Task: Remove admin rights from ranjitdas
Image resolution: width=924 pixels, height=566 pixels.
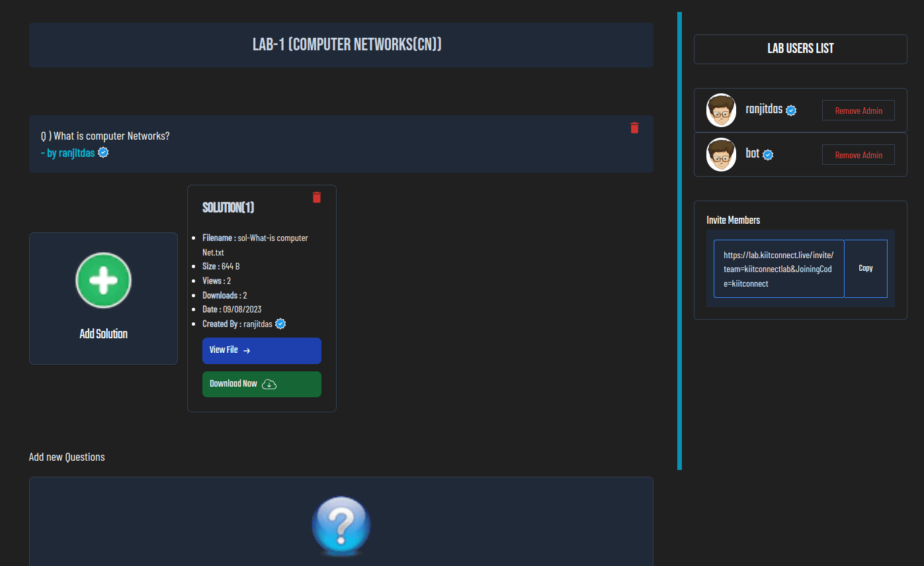Action: [x=858, y=111]
